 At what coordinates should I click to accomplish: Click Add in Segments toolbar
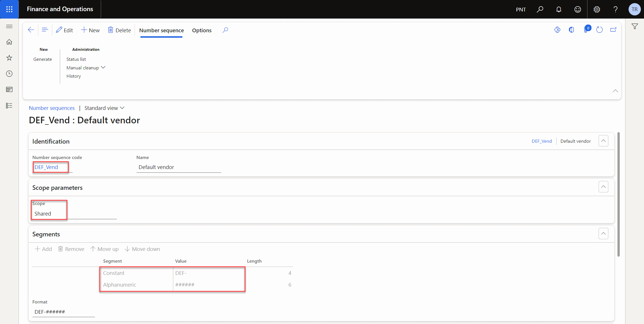click(x=43, y=249)
